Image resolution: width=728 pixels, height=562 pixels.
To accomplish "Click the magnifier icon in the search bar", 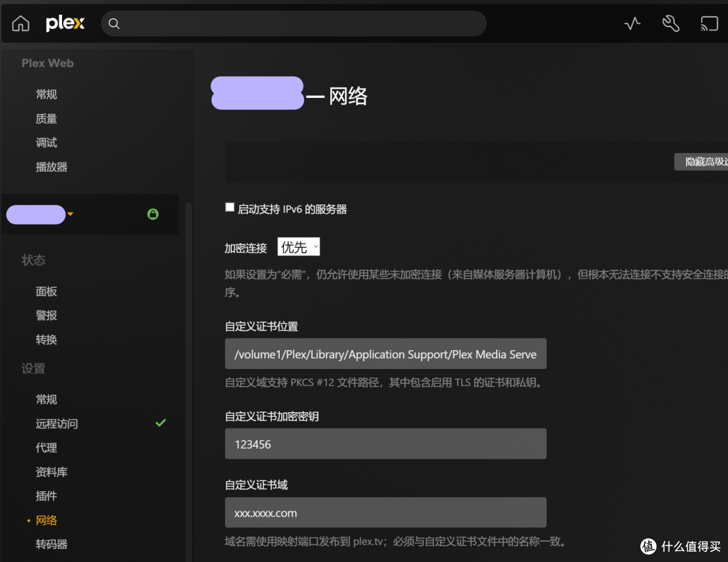I will (x=113, y=23).
